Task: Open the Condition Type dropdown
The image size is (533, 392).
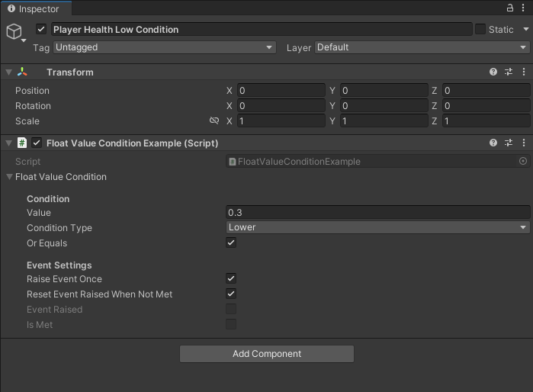Action: pyautogui.click(x=377, y=227)
